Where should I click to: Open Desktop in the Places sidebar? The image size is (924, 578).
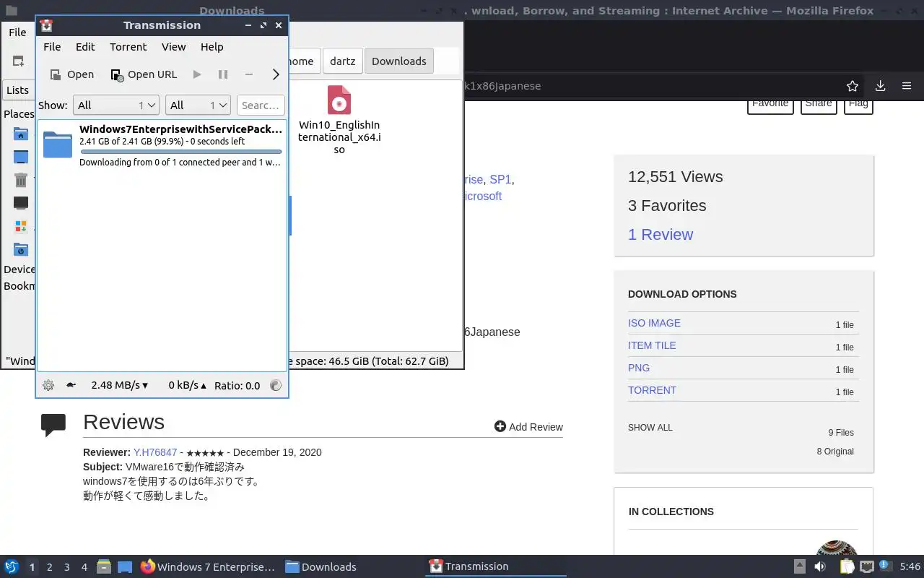tap(21, 157)
